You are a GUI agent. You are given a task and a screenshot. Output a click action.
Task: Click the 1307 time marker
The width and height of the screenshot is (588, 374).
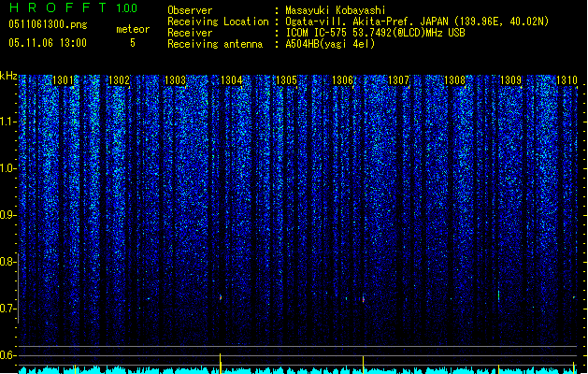coord(398,80)
